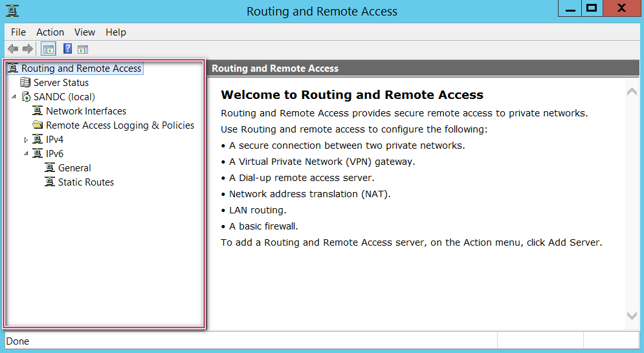Select the IPv6 label in the tree
This screenshot has width=644, height=353.
pos(54,153)
